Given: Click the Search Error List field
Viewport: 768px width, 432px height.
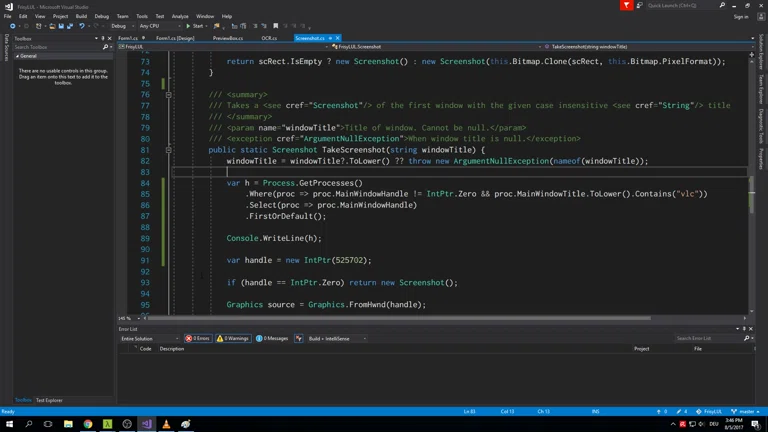Looking at the screenshot, I should point(709,338).
